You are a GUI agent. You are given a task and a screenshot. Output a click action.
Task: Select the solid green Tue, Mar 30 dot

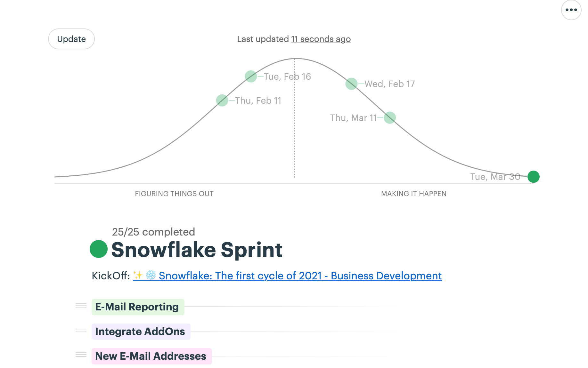click(x=534, y=177)
